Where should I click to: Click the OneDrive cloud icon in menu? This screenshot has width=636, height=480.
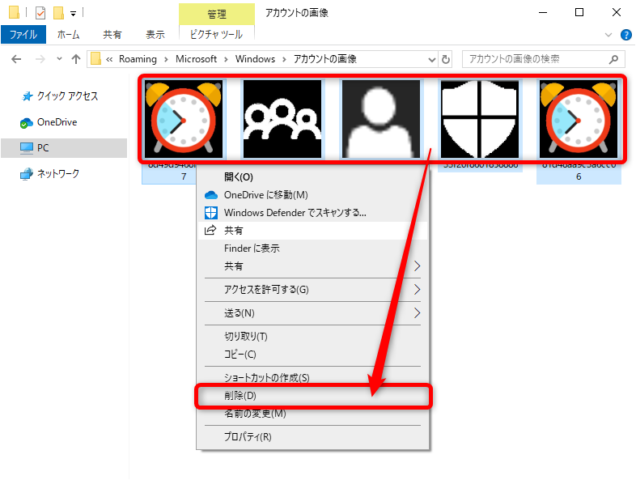pyautogui.click(x=211, y=195)
